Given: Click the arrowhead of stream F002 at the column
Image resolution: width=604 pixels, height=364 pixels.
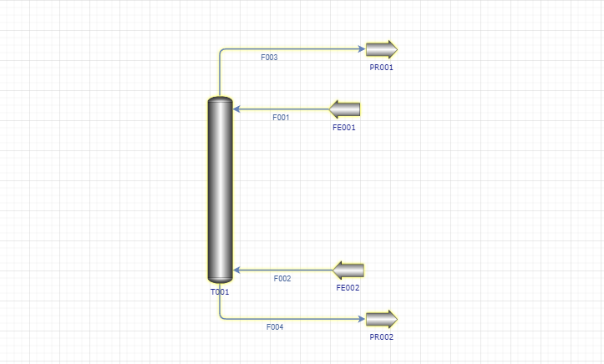Looking at the screenshot, I should (237, 270).
